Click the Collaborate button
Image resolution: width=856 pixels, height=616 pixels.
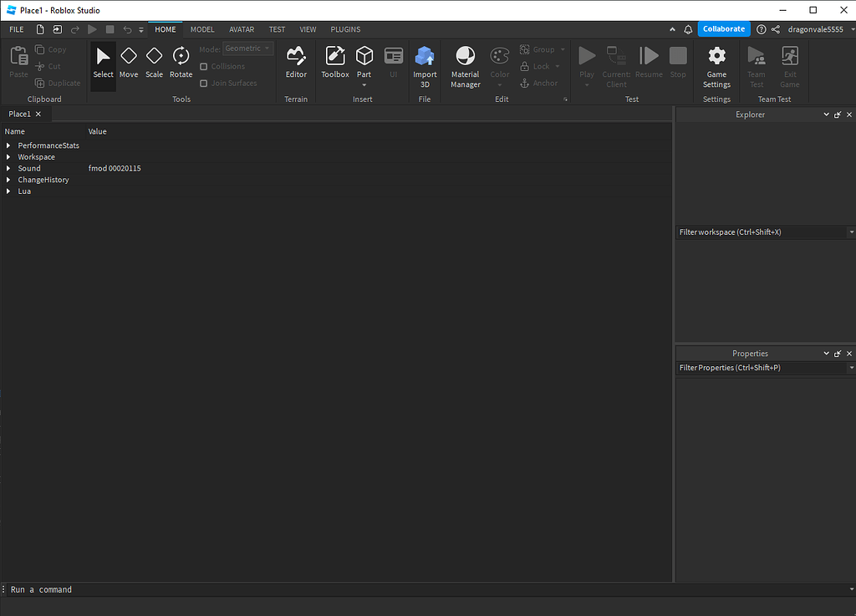coord(723,29)
